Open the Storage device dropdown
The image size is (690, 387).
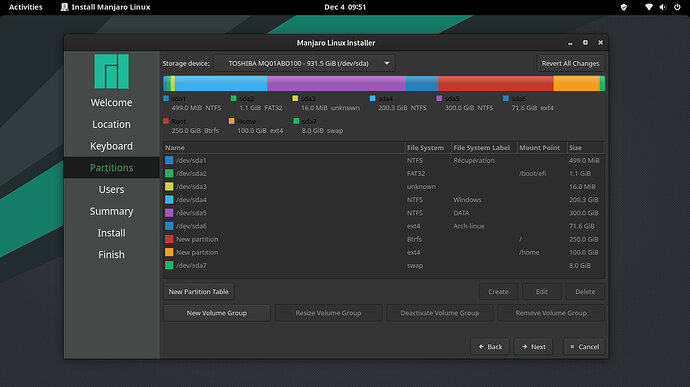tap(305, 63)
